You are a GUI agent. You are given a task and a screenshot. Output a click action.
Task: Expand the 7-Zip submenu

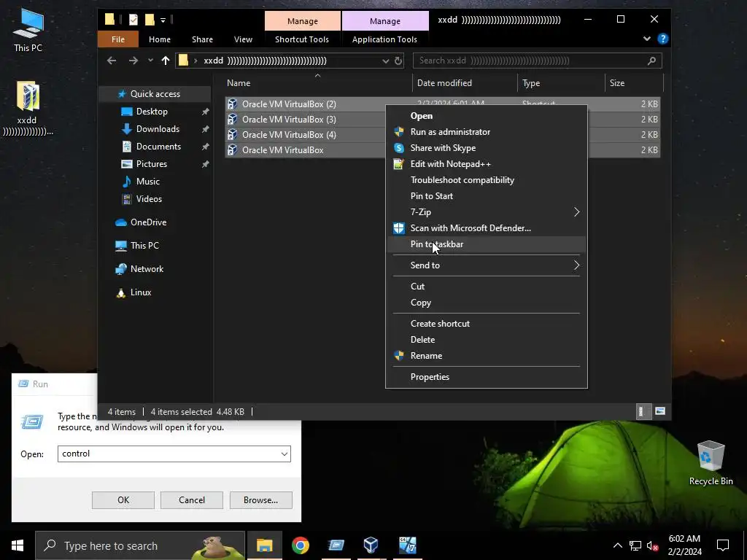pos(486,212)
